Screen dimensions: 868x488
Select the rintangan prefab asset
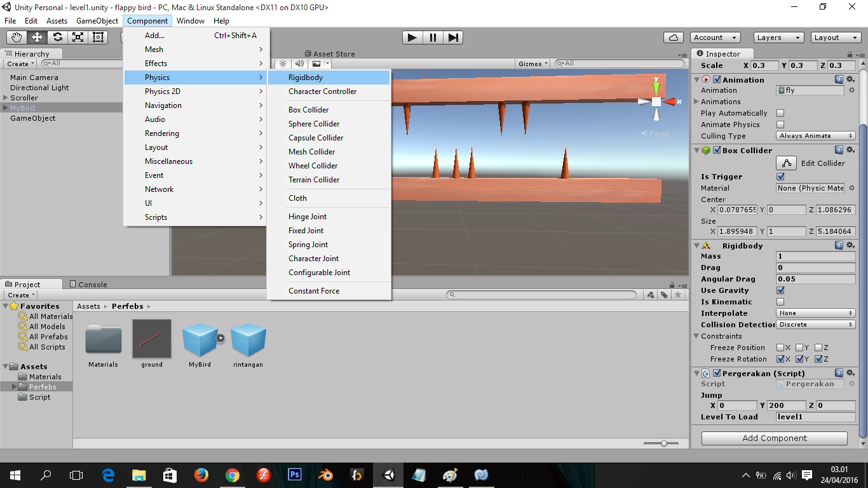coord(248,339)
